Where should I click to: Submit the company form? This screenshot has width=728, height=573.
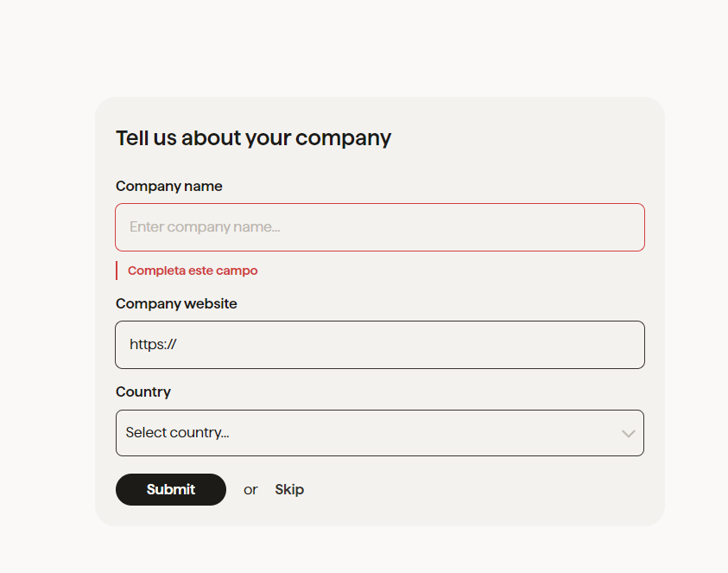coord(171,489)
